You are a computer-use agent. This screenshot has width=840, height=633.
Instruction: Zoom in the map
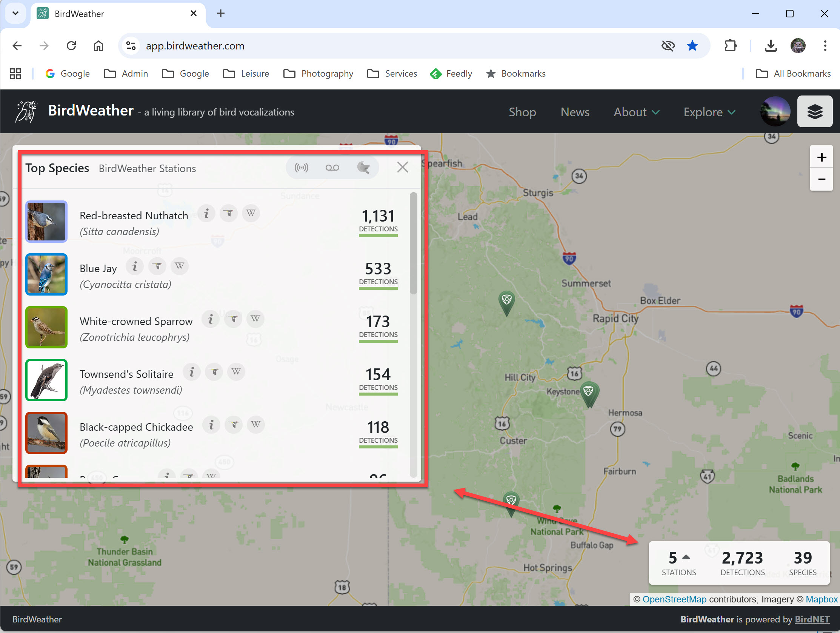point(822,157)
